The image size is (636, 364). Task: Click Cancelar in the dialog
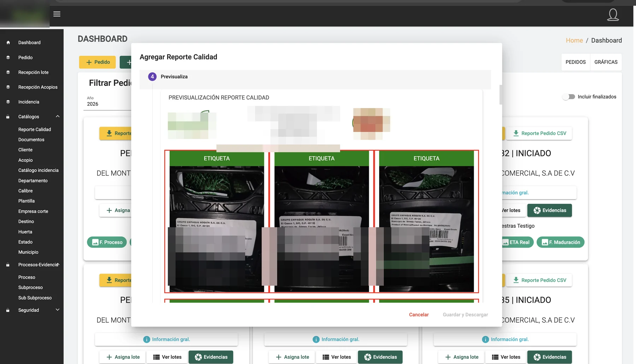[x=419, y=315]
